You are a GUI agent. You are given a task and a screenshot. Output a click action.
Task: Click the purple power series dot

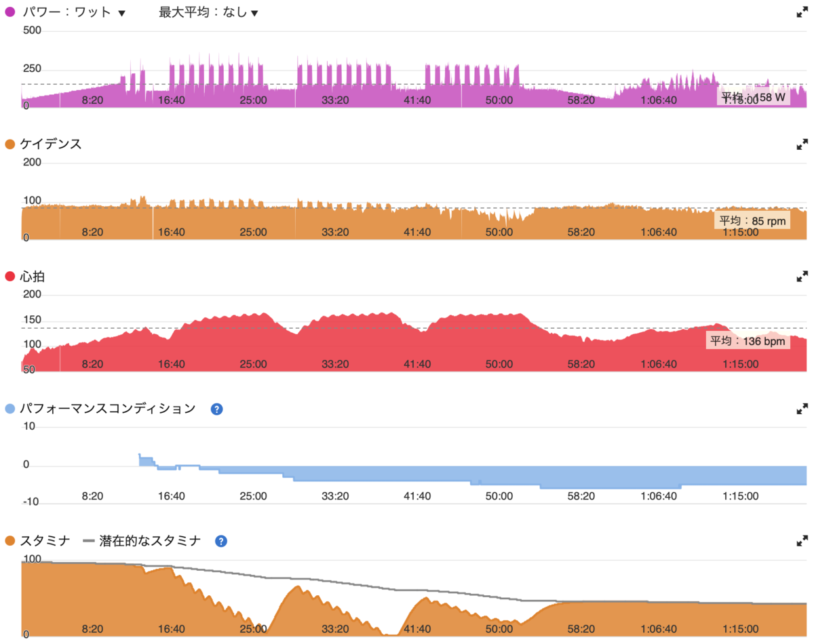coord(10,12)
